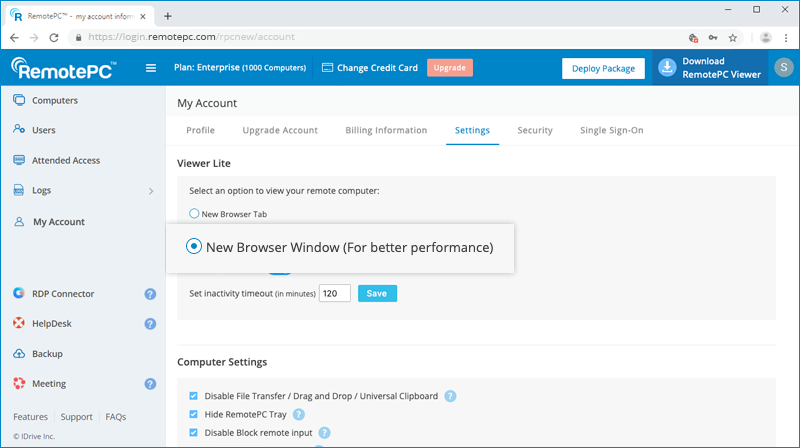Open Attended Access in sidebar
This screenshot has width=800, height=448.
coord(66,160)
